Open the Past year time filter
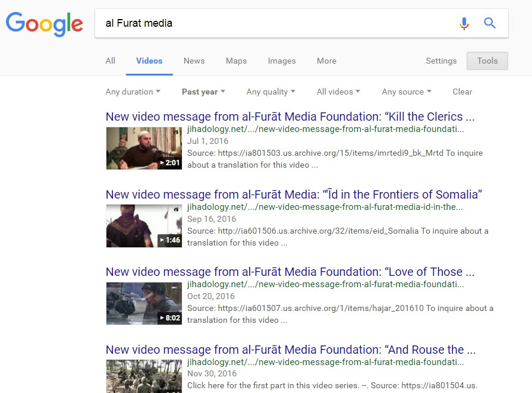 coord(203,92)
